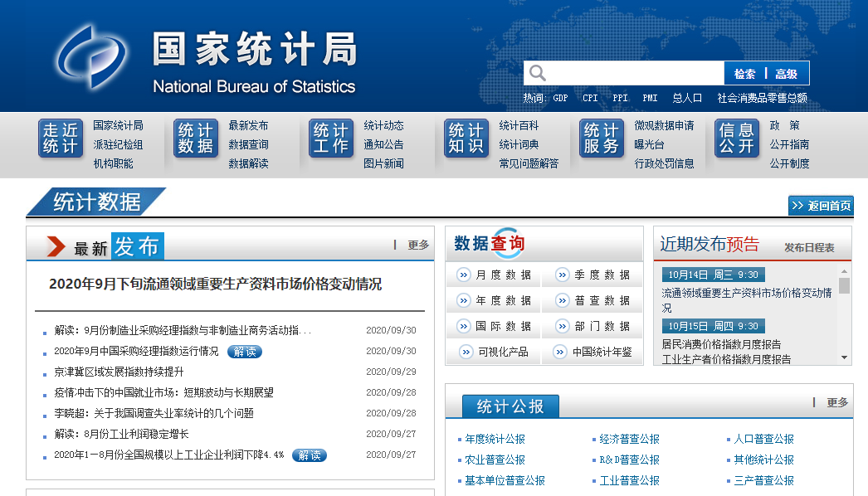Open the 统计数据 blue tile icon
This screenshot has width=868, height=496.
(x=196, y=139)
